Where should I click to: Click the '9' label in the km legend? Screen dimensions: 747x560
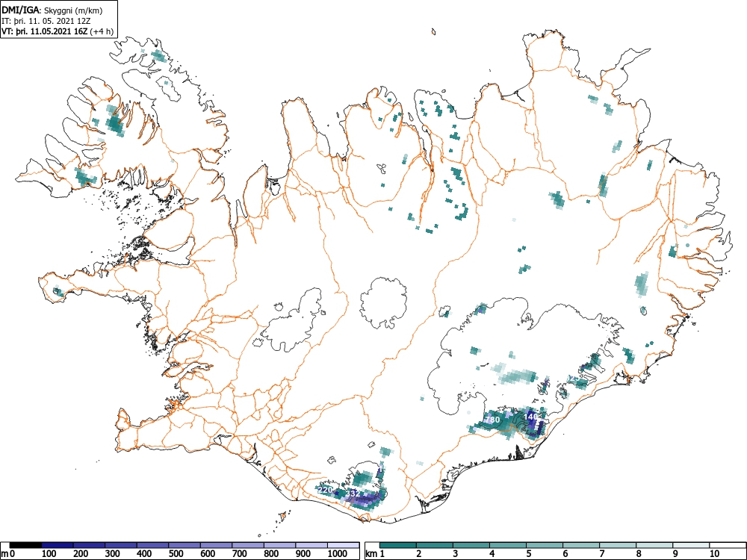675,554
